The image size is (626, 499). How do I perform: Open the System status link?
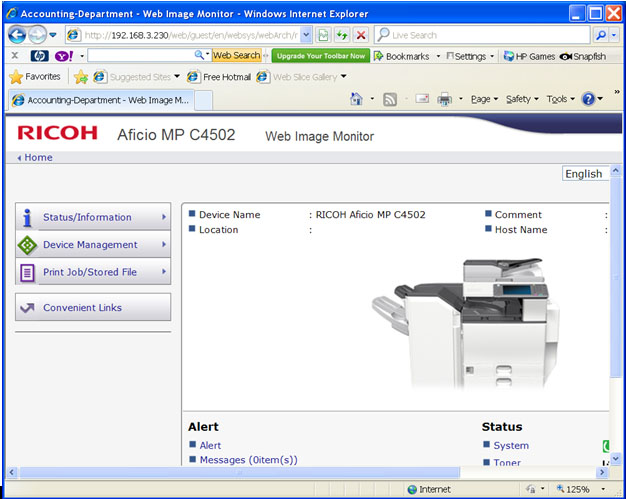tap(511, 446)
